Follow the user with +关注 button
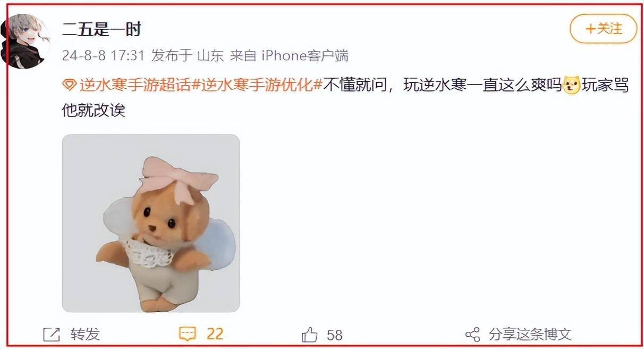644x349 pixels. tap(603, 29)
